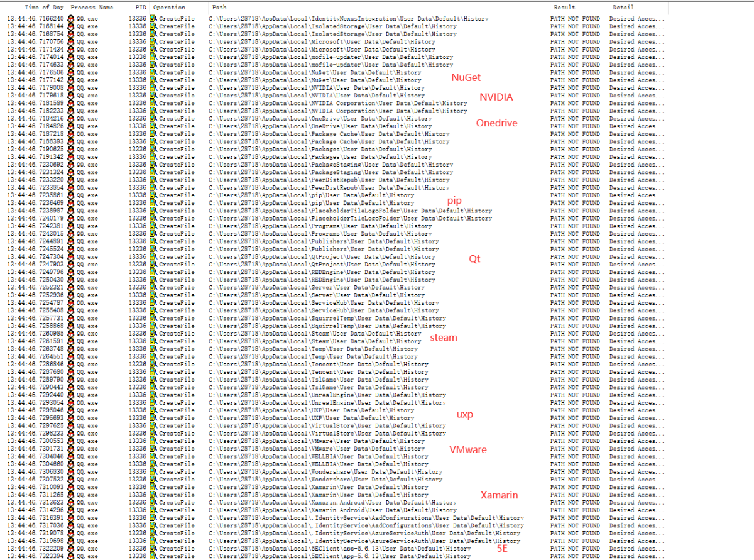The image size is (754, 560).
Task: Click the CreateFile icon in the 13:44:46.7254787 row
Action: (x=153, y=303)
